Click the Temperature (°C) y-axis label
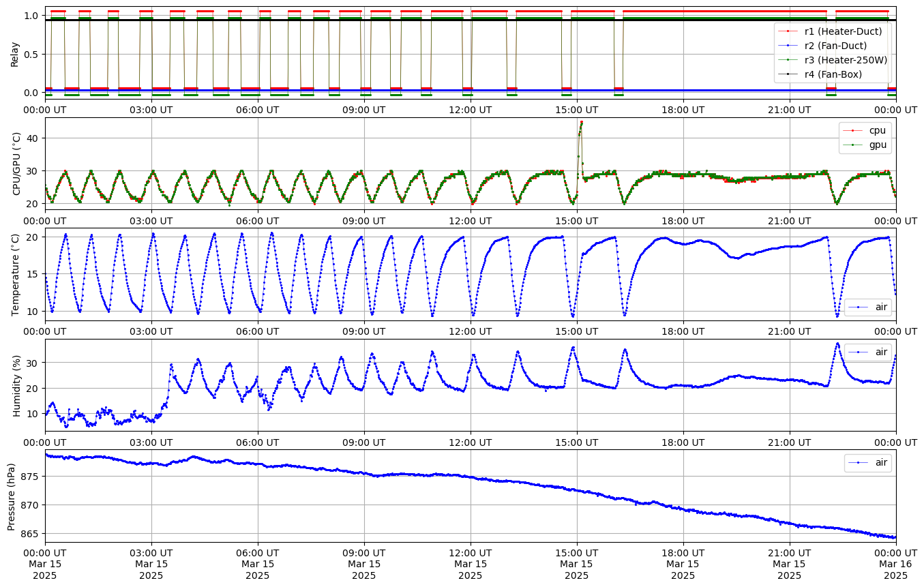The image size is (924, 587). click(x=16, y=275)
